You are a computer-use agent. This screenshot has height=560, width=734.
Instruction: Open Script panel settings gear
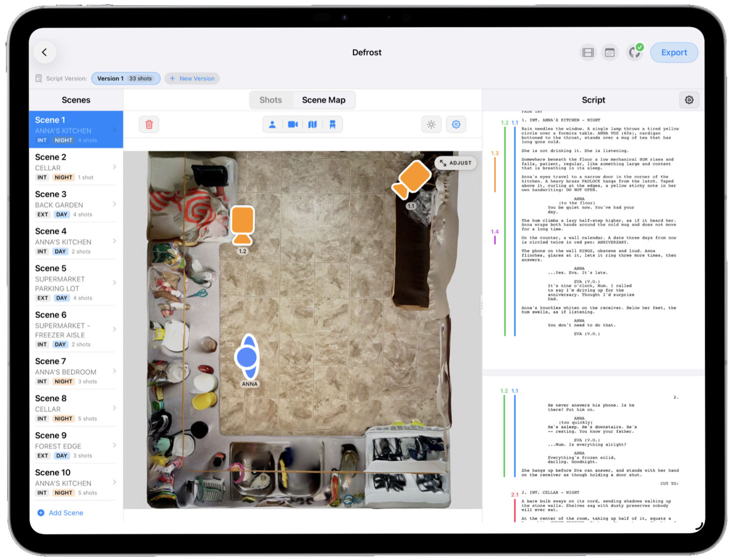coord(689,100)
